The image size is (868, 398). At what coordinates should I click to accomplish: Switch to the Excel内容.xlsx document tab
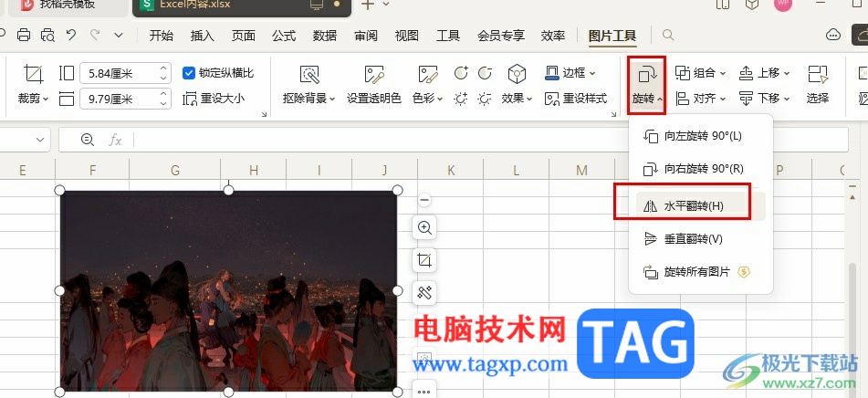point(241,6)
